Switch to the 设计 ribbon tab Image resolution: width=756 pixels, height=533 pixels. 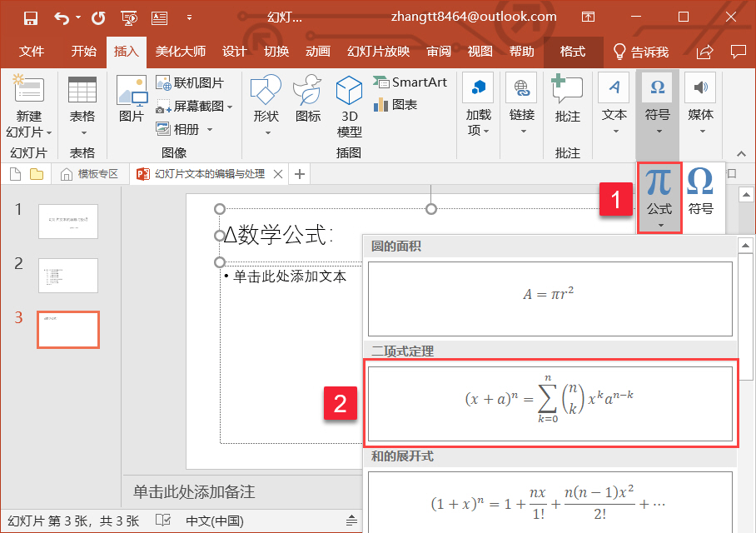pos(234,52)
